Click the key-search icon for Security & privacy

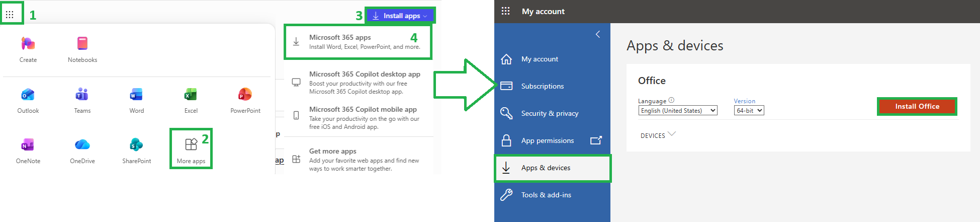506,113
